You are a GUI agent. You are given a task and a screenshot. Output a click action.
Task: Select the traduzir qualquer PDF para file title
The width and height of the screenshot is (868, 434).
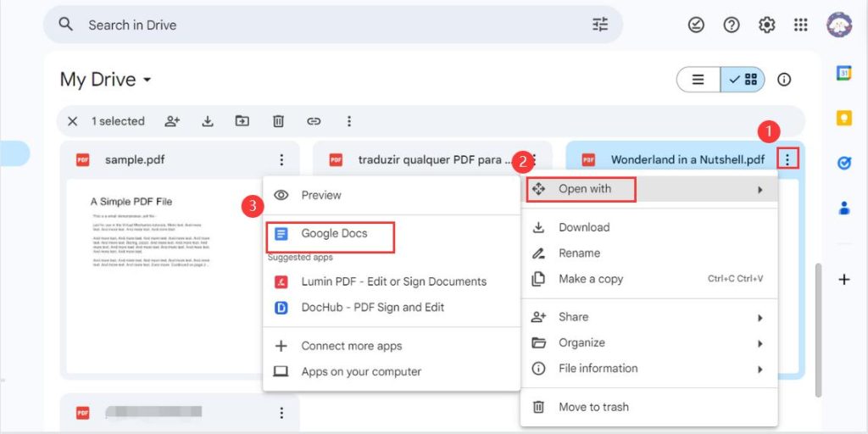433,160
